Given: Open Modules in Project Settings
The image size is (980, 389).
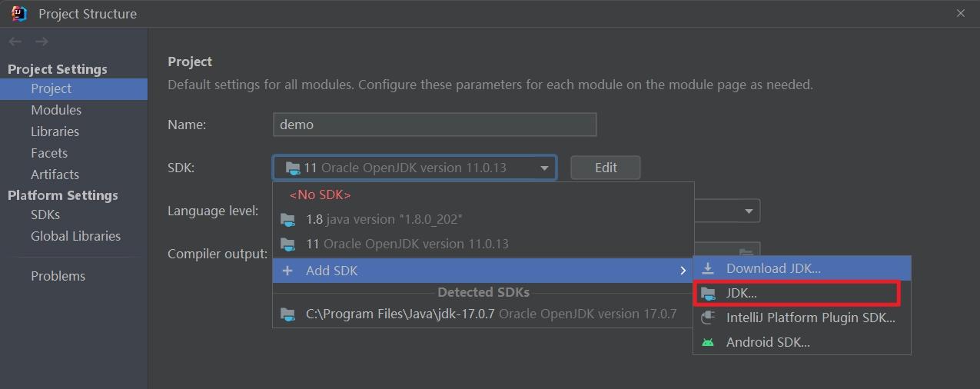Looking at the screenshot, I should point(56,110).
